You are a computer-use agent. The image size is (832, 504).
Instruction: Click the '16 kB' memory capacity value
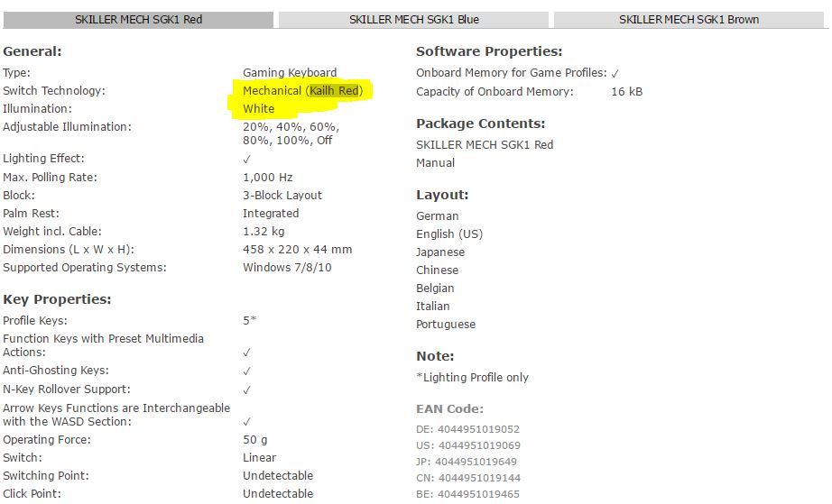626,92
